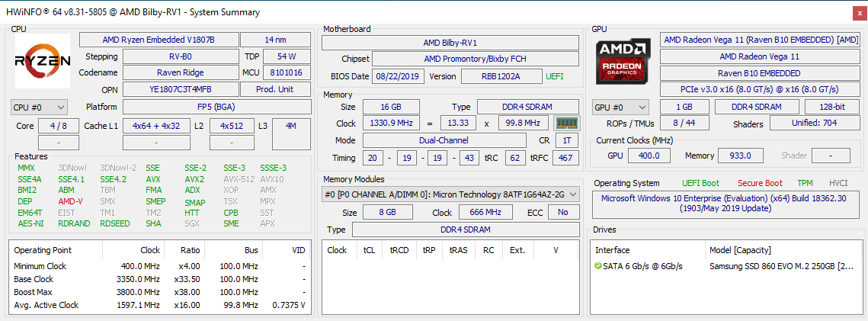Click the 4 / 8 core count field

coord(59,126)
